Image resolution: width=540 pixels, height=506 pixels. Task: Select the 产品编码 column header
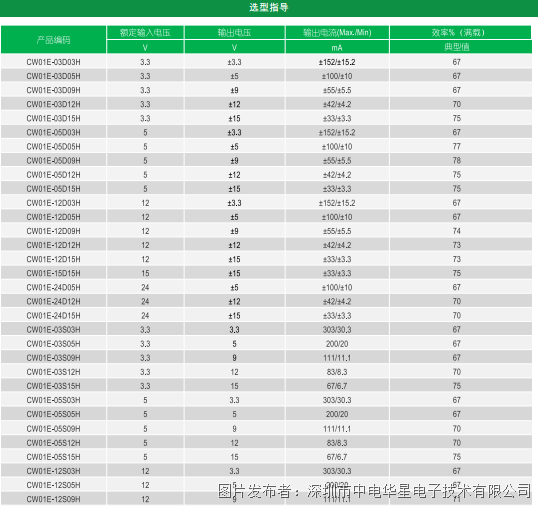point(53,40)
